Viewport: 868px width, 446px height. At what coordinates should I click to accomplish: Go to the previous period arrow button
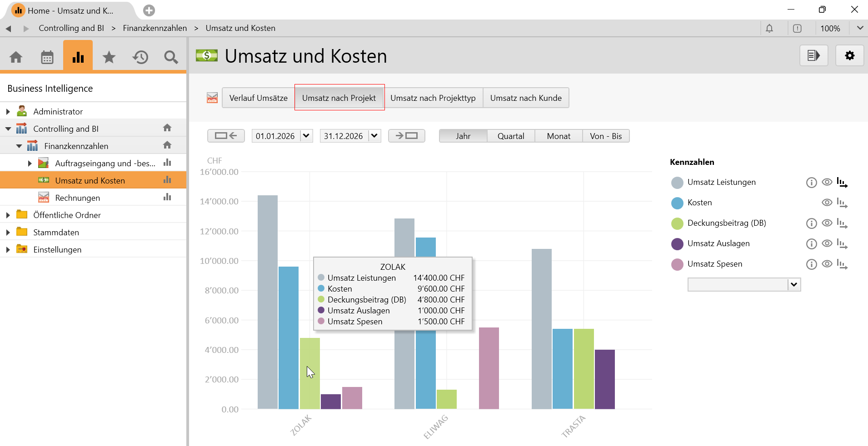tap(226, 136)
